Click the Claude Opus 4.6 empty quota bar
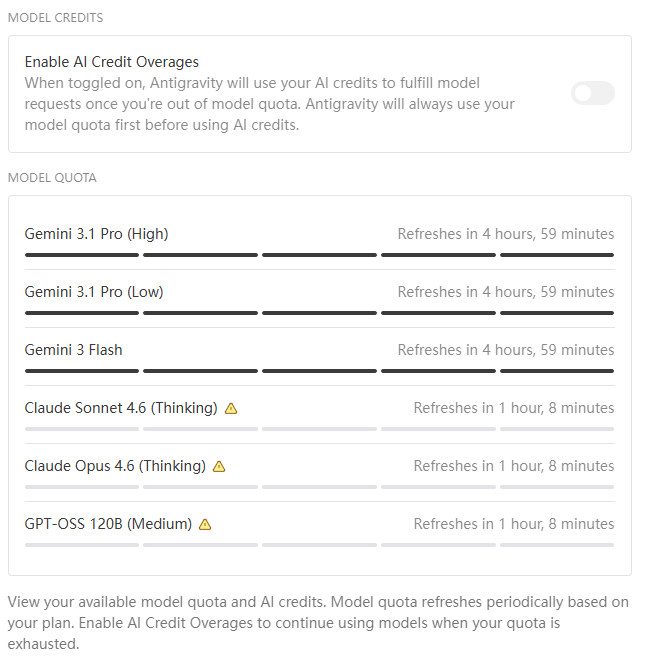This screenshot has height=670, width=652. tap(320, 487)
